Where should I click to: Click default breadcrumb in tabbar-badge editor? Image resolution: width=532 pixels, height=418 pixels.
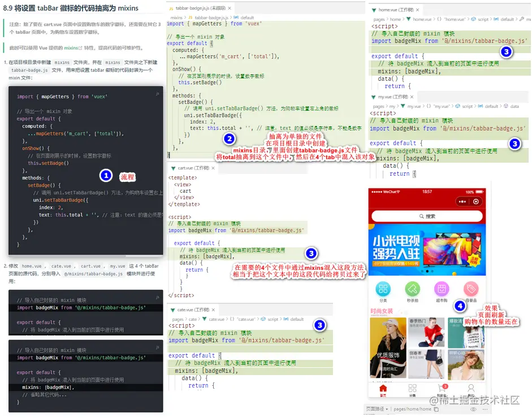247,18
